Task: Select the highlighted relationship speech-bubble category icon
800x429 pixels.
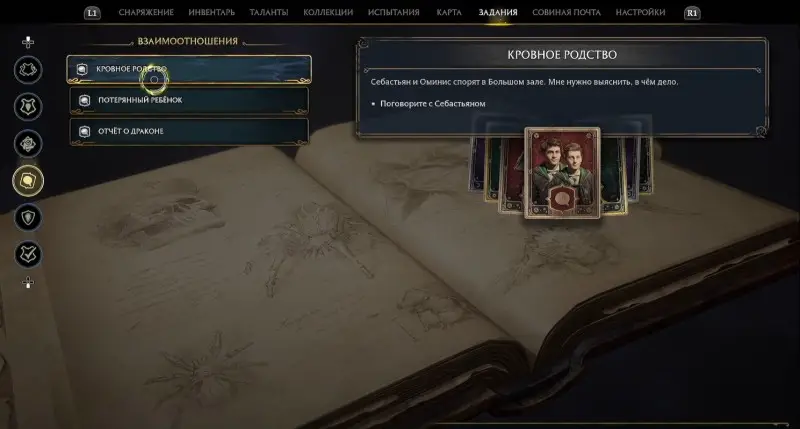Action: (28, 181)
